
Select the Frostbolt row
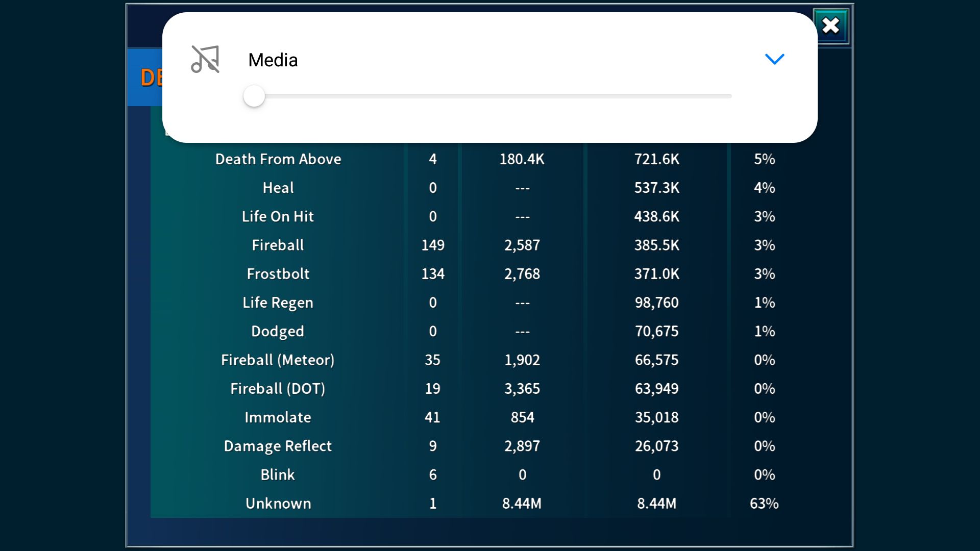(278, 274)
